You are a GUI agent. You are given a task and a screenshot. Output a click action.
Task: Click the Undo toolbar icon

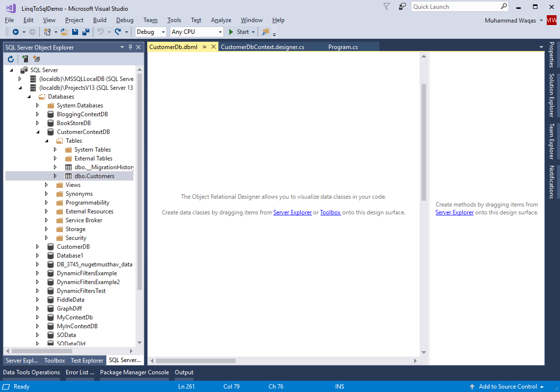click(x=101, y=32)
